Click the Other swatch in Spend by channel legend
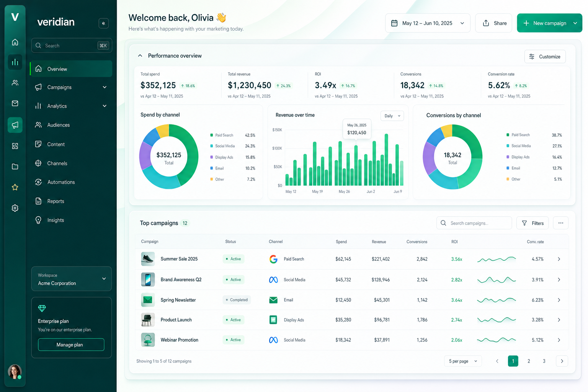 point(212,179)
